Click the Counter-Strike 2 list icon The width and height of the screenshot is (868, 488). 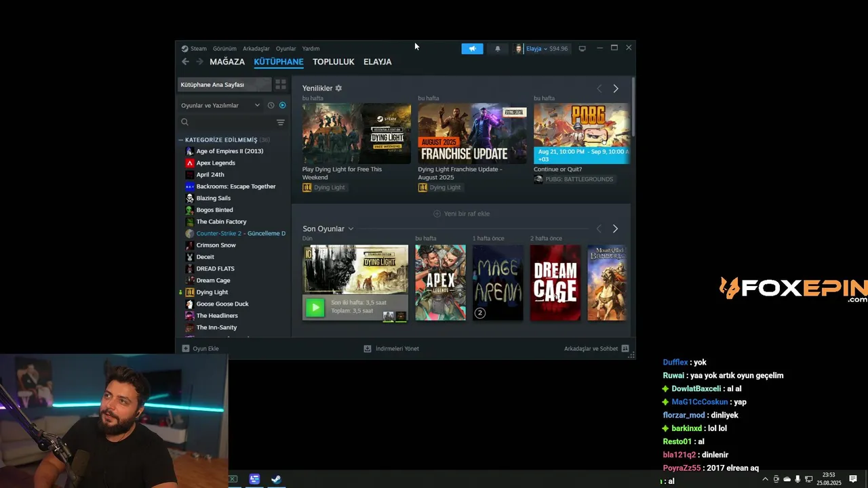click(x=190, y=233)
